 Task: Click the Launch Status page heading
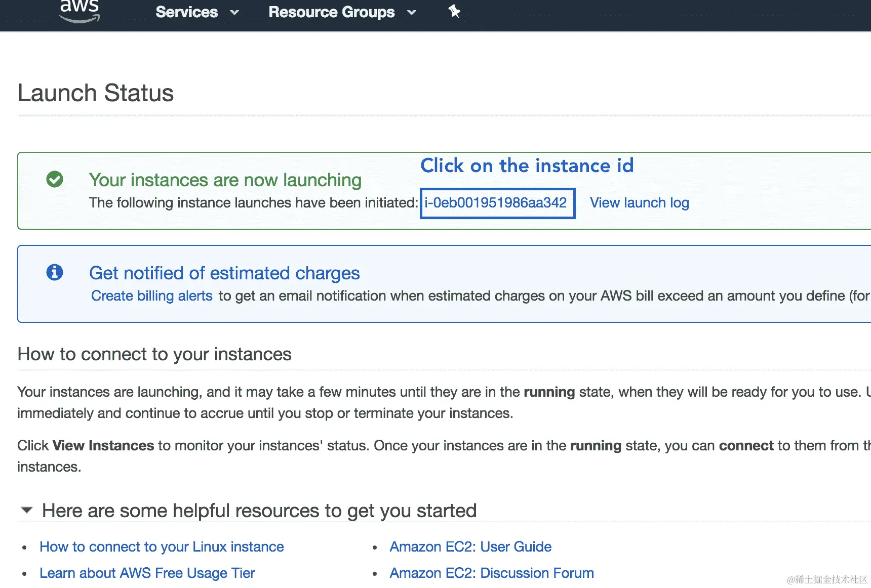(95, 93)
